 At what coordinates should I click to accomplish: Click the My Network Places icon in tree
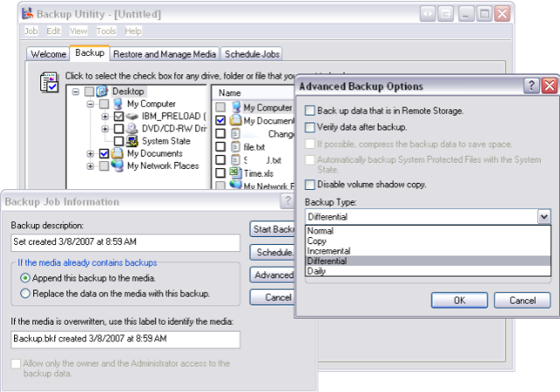[117, 165]
